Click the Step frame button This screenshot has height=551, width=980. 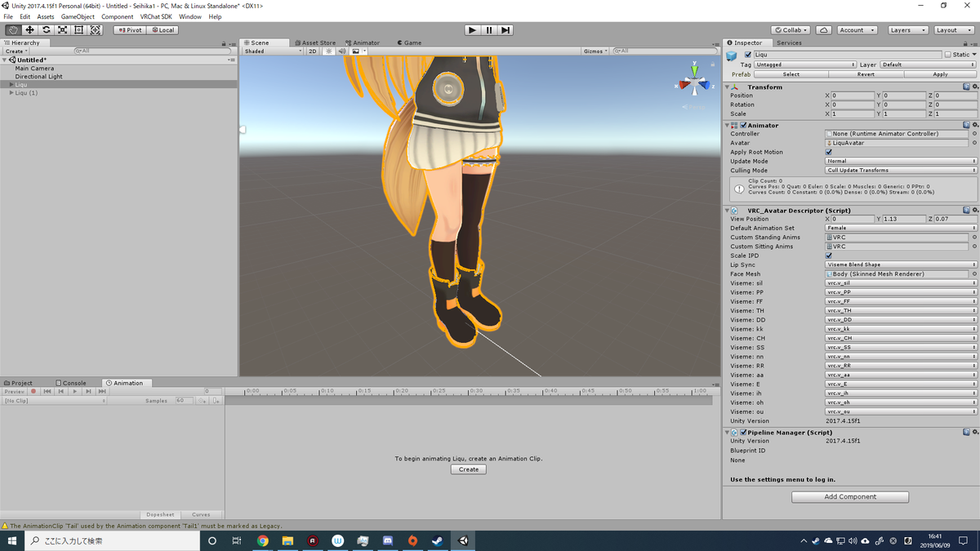(506, 30)
